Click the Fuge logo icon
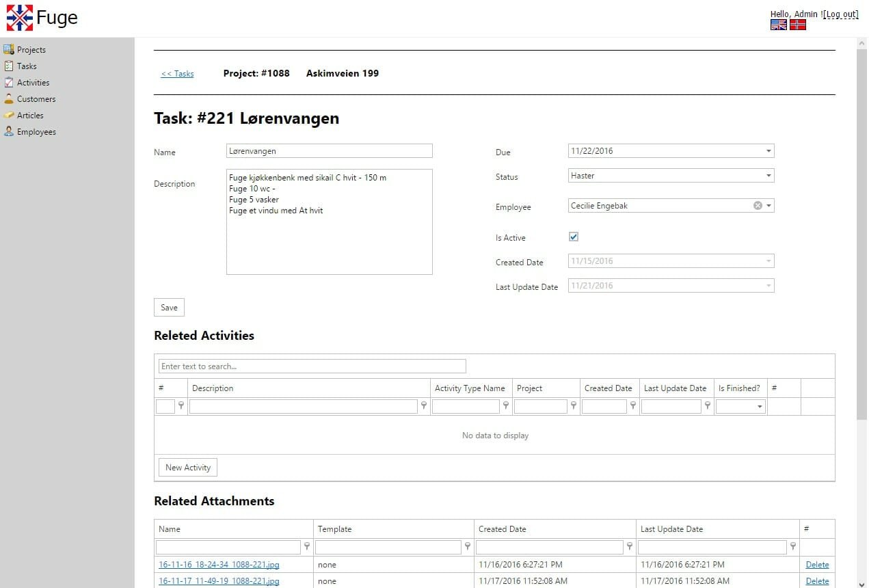This screenshot has width=869, height=588. [x=20, y=18]
